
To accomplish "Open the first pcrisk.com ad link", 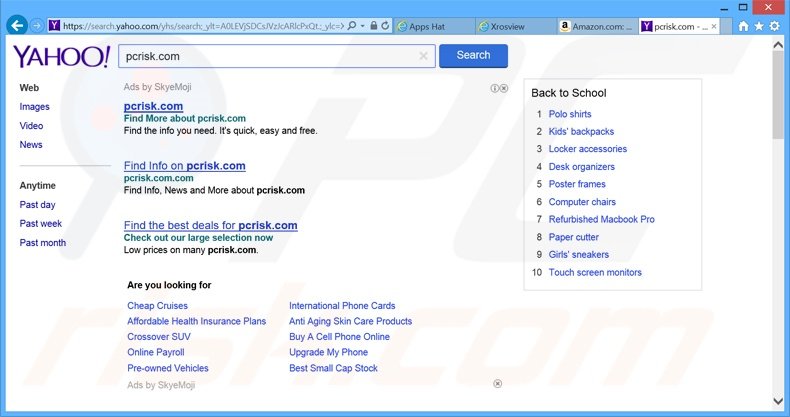I will (x=153, y=106).
